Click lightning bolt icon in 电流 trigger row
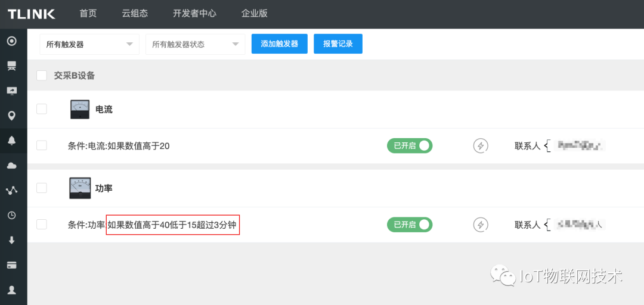 click(481, 145)
